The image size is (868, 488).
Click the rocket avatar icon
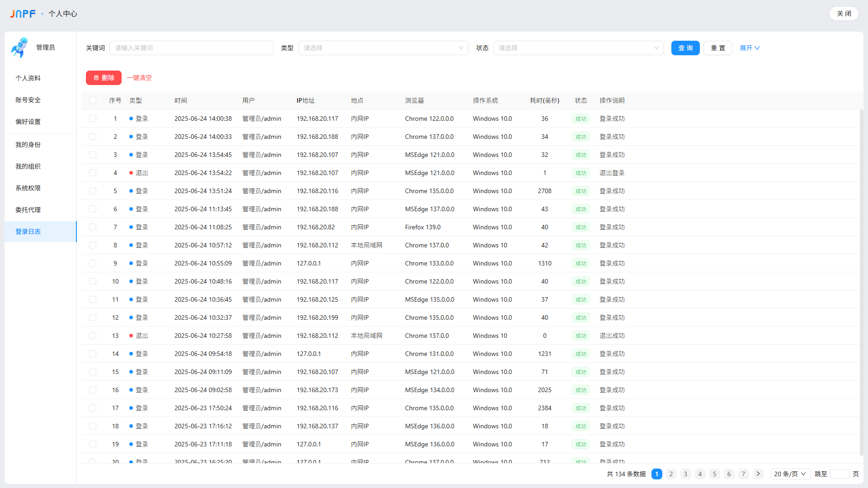coord(19,47)
